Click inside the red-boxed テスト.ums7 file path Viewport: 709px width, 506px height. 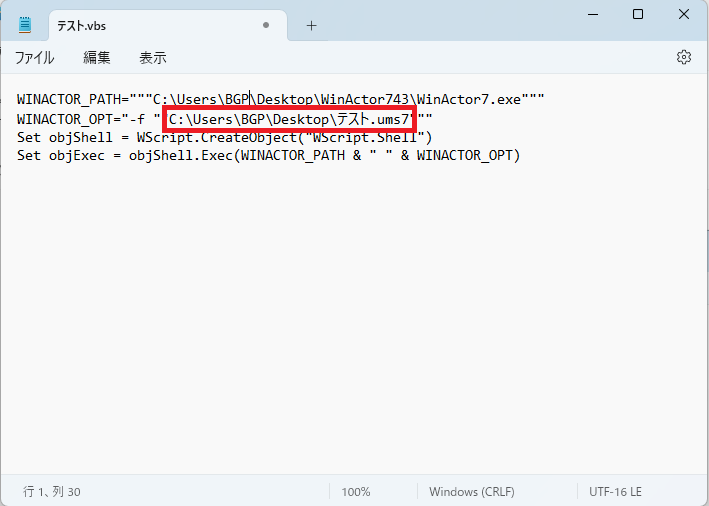(x=290, y=119)
